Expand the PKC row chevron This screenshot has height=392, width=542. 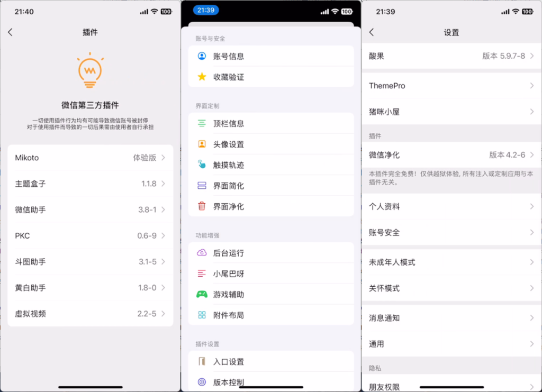pos(164,235)
